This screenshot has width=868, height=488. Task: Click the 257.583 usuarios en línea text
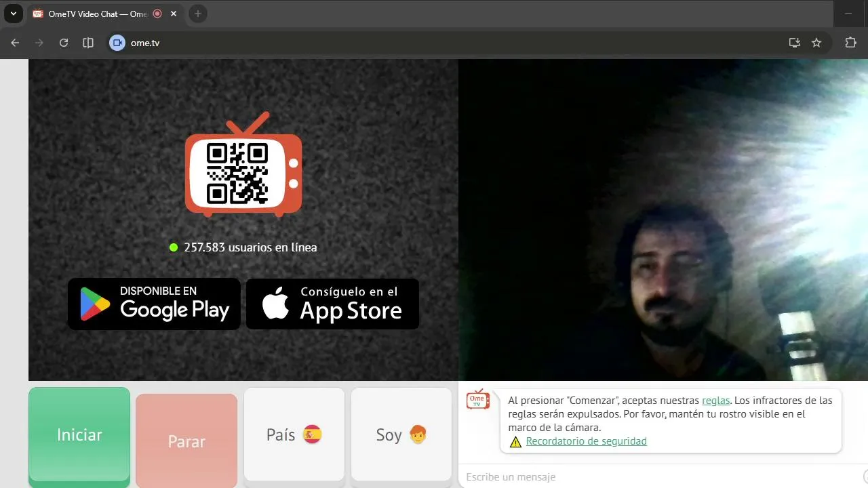[250, 247]
